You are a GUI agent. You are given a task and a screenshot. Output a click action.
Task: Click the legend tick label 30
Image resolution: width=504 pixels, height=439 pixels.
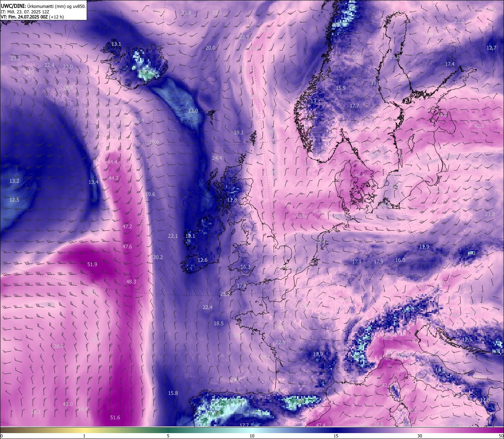click(420, 436)
